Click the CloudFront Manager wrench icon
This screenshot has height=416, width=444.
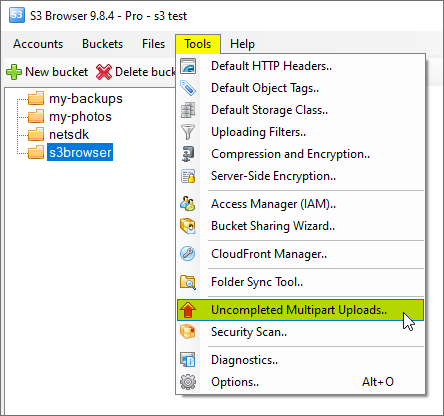coord(188,254)
